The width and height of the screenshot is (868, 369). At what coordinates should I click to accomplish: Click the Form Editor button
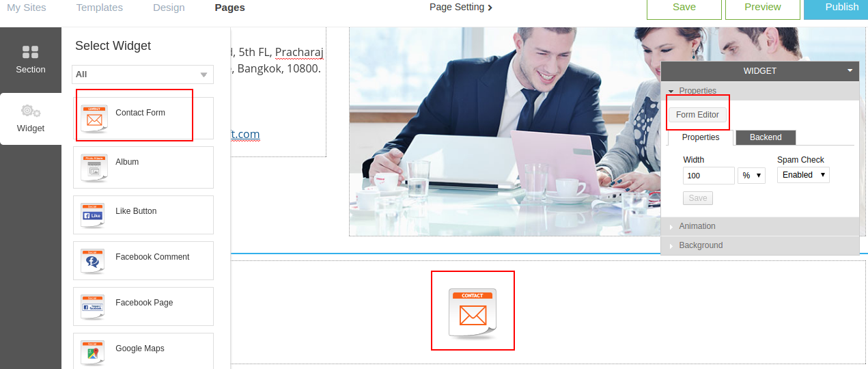point(697,115)
